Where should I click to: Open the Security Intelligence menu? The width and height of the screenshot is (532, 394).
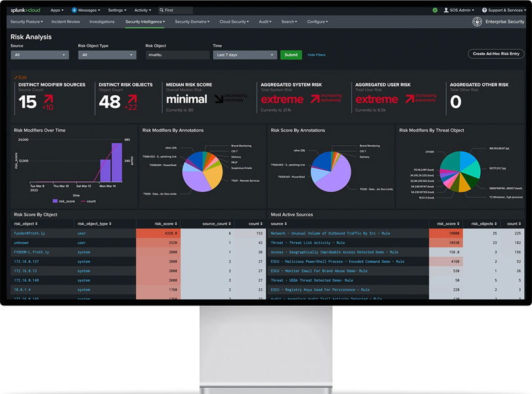click(145, 22)
